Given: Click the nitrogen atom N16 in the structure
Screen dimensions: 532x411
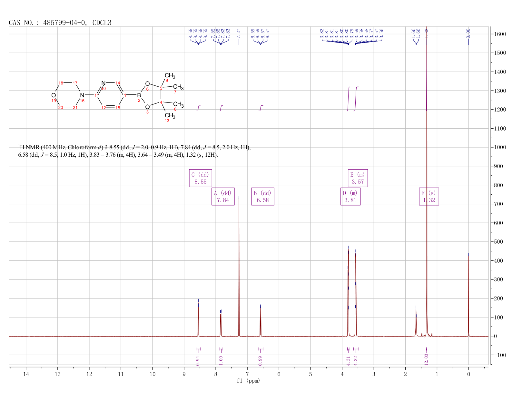Looking at the screenshot, I should point(82,95).
